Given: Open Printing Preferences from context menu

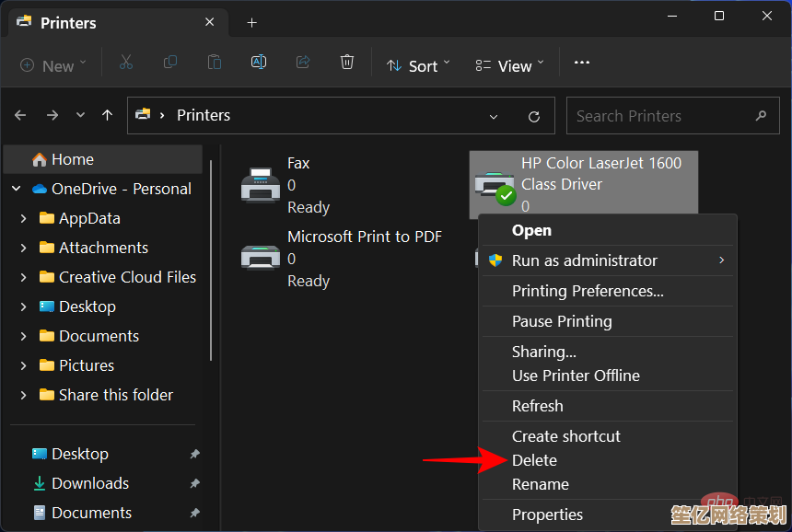Looking at the screenshot, I should point(608,291).
